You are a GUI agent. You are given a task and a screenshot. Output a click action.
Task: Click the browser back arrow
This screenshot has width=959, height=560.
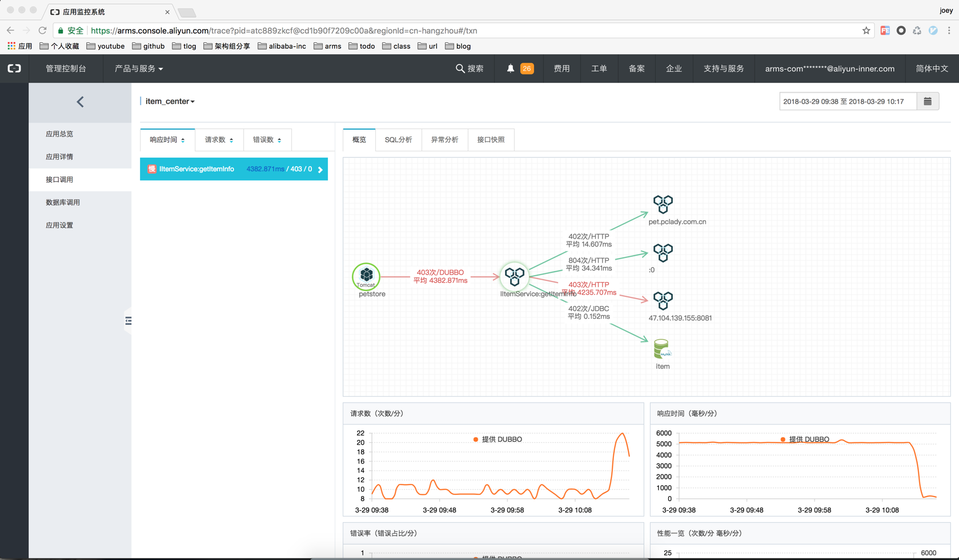coord(11,30)
